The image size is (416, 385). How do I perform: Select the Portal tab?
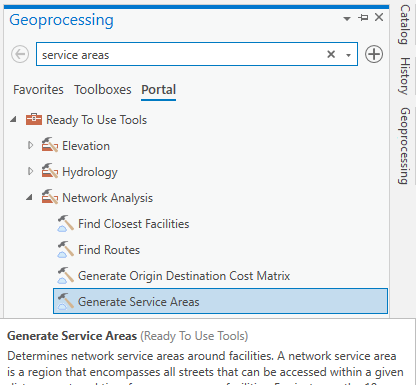click(159, 90)
